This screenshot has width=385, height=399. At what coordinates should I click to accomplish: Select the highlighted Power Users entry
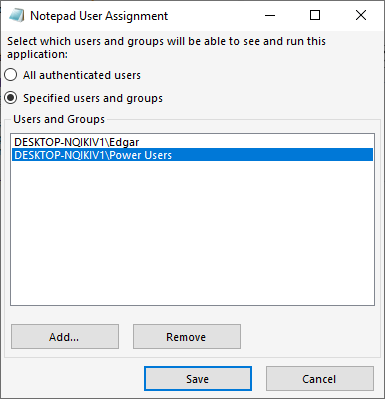[x=192, y=155]
